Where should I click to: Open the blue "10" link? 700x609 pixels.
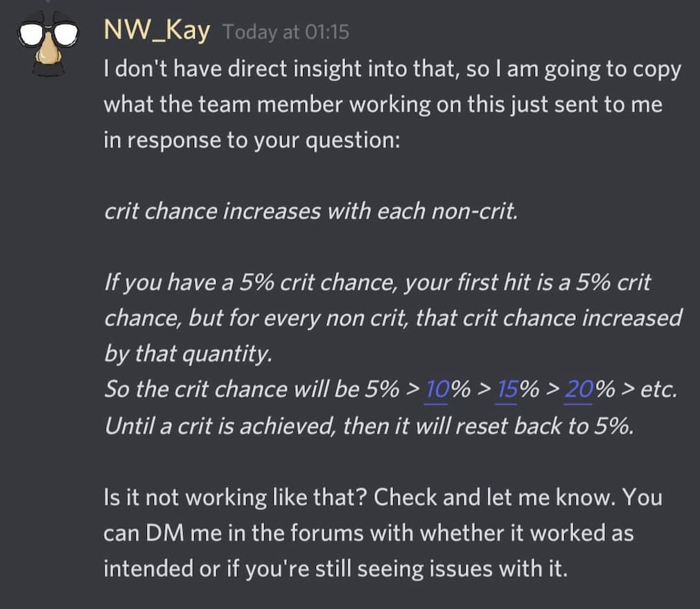point(437,389)
